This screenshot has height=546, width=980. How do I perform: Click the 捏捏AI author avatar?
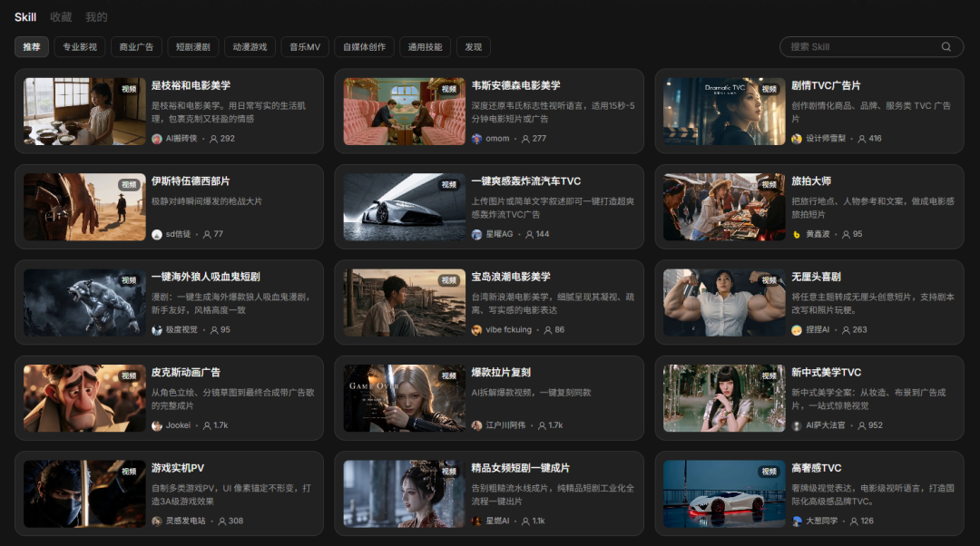click(797, 330)
